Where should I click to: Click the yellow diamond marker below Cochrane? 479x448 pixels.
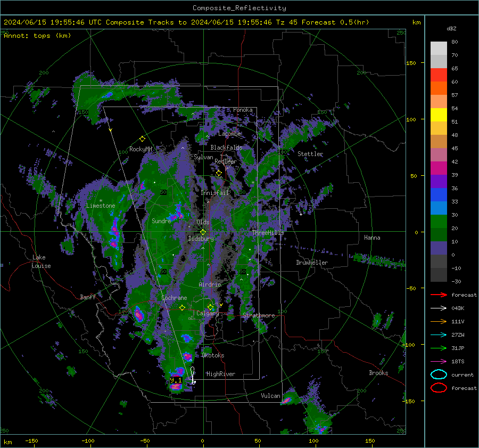point(182,307)
